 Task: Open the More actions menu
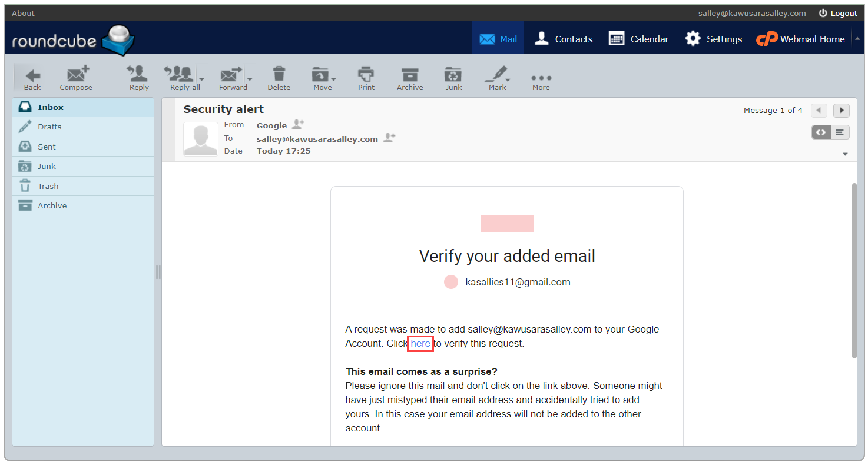(541, 81)
